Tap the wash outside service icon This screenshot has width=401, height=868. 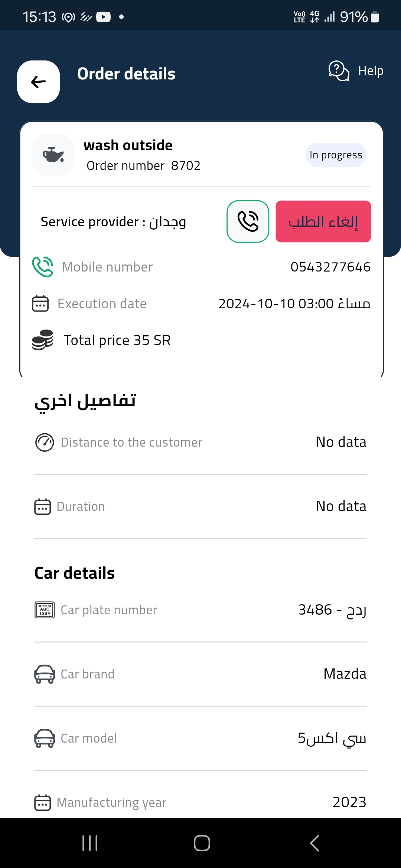(53, 155)
